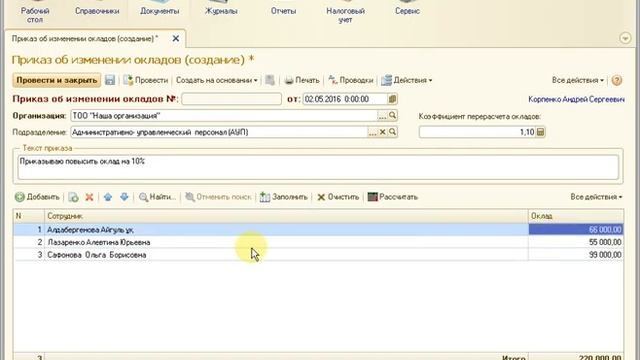The width and height of the screenshot is (640, 360).
Task: Open table Все действия dropdown
Action: pyautogui.click(x=596, y=197)
